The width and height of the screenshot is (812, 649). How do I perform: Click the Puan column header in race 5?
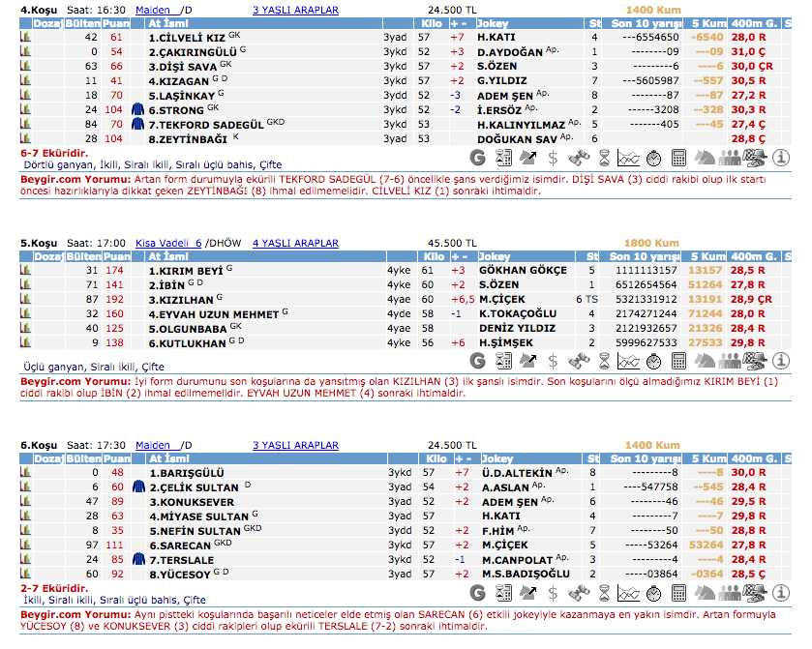click(117, 256)
